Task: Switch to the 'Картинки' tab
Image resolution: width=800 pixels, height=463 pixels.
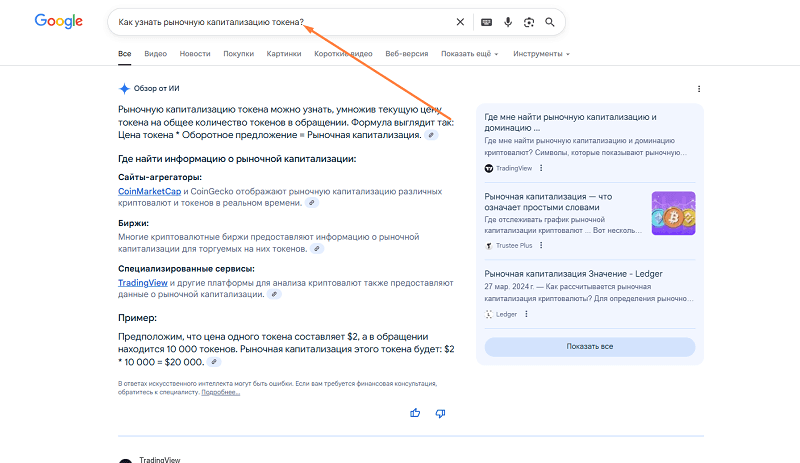Action: click(284, 54)
